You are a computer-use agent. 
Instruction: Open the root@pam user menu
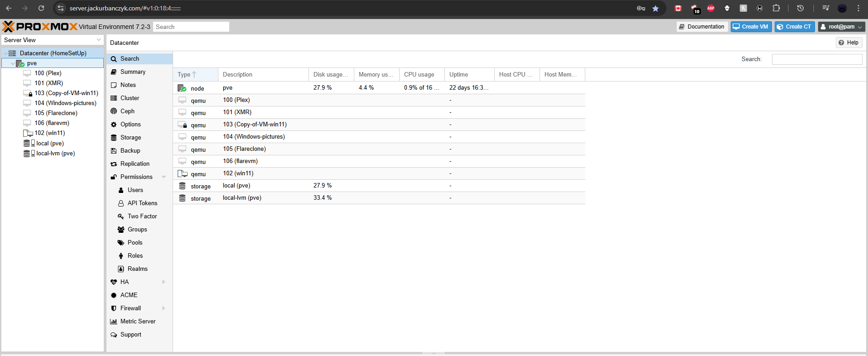pyautogui.click(x=841, y=27)
